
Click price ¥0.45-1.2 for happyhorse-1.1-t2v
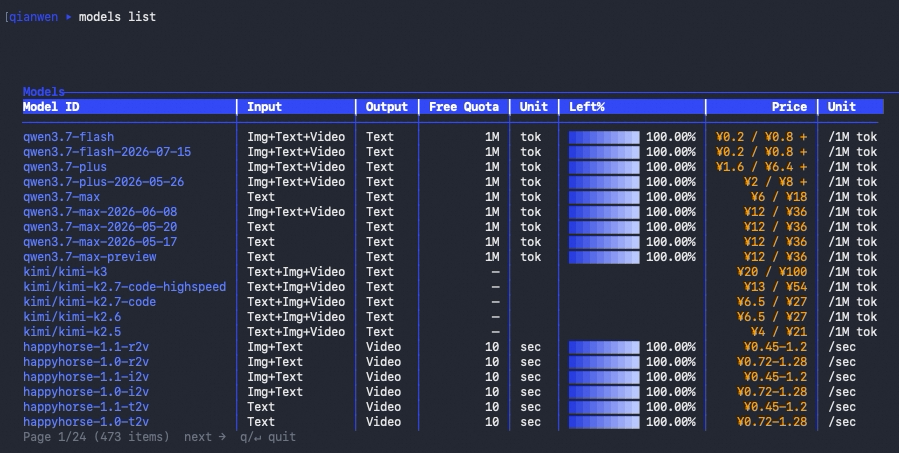[775, 406]
